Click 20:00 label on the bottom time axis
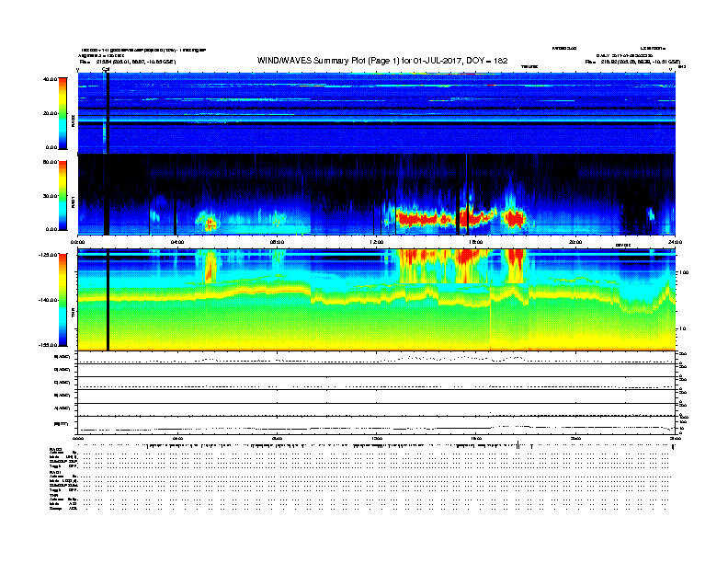 pyautogui.click(x=575, y=438)
